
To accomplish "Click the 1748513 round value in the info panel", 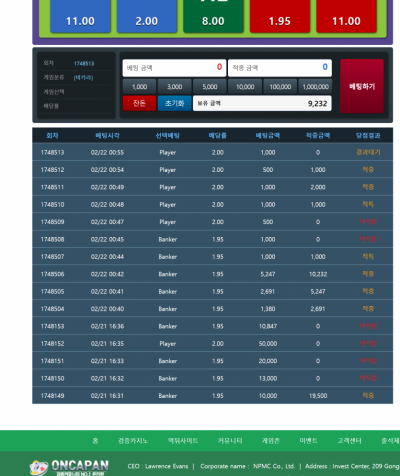I will 84,64.
